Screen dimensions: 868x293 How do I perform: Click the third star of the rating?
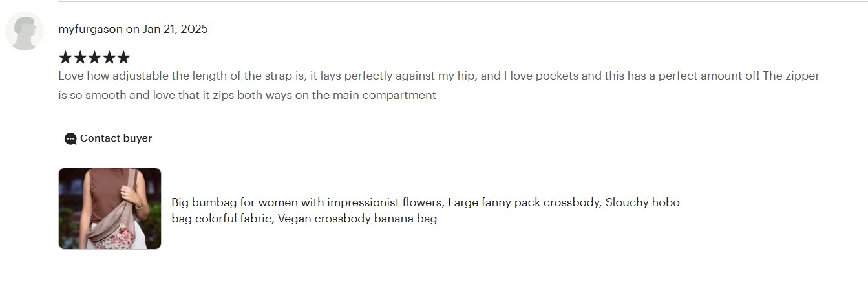(94, 58)
